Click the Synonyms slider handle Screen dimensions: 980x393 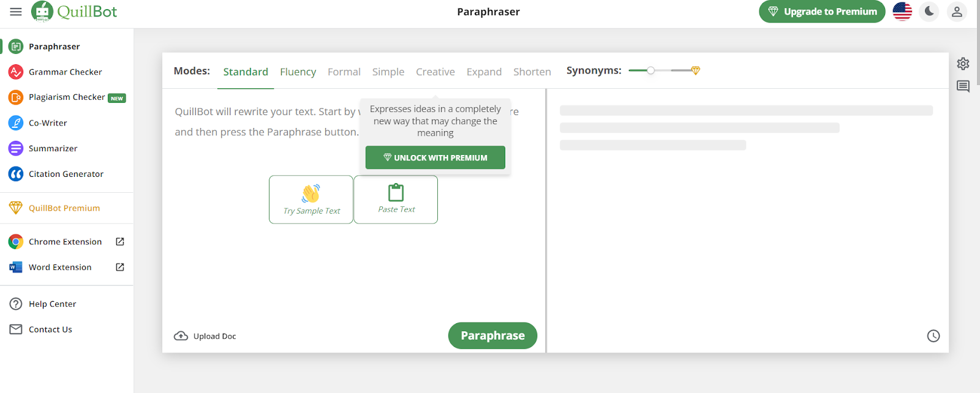point(651,70)
